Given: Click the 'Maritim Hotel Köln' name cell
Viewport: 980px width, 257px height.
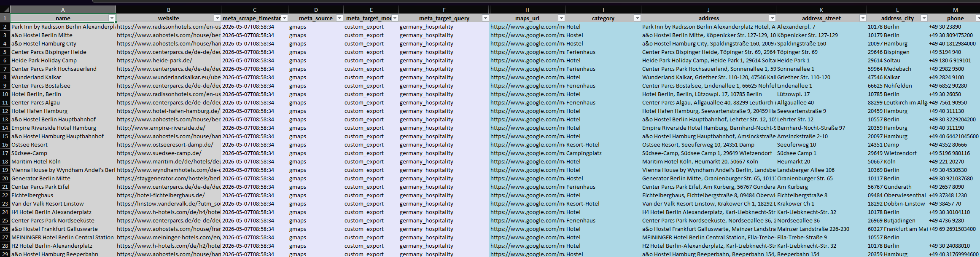Looking at the screenshot, I should 63,161.
